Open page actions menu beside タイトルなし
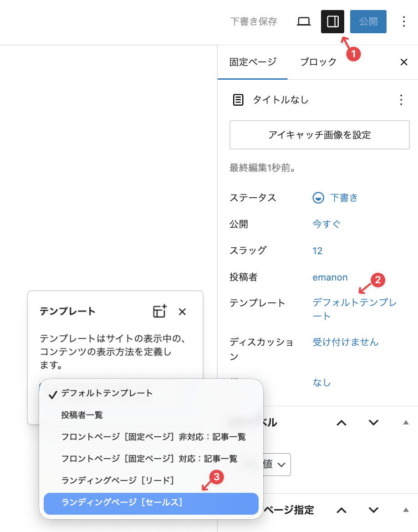The height and width of the screenshot is (532, 418). coord(401,100)
